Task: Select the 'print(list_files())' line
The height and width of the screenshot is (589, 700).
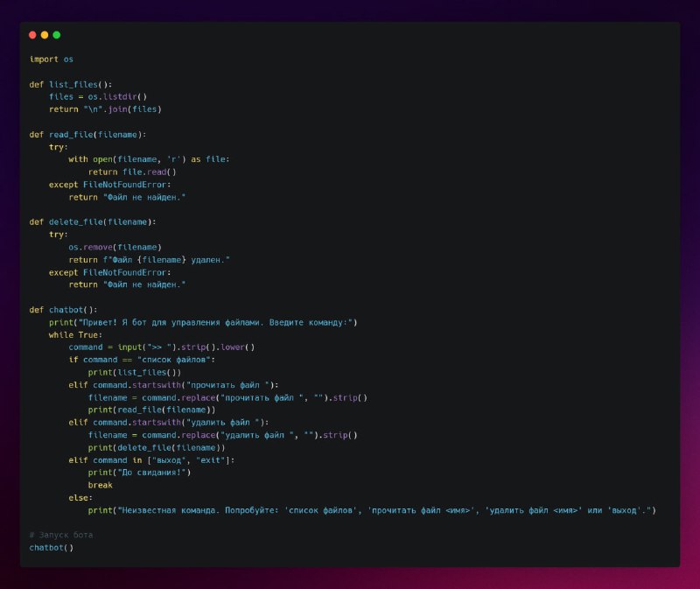Action: 135,373
